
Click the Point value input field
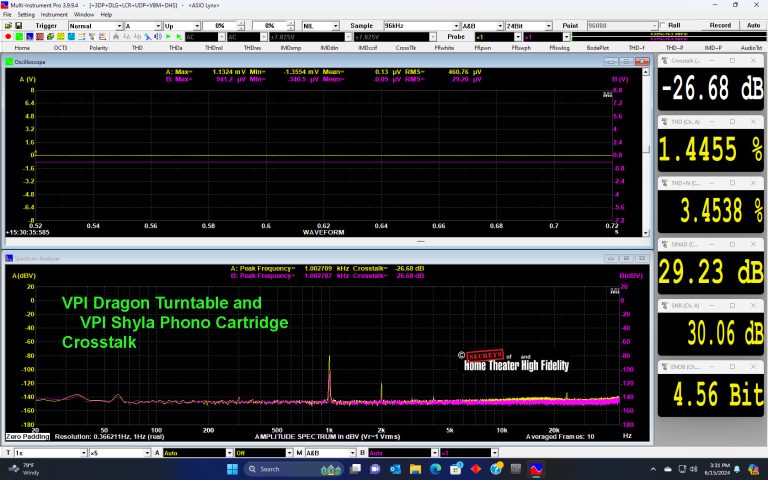[x=614, y=25]
